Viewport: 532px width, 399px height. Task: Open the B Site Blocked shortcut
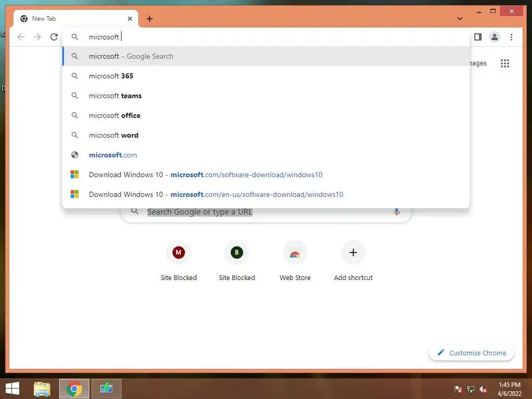(237, 261)
